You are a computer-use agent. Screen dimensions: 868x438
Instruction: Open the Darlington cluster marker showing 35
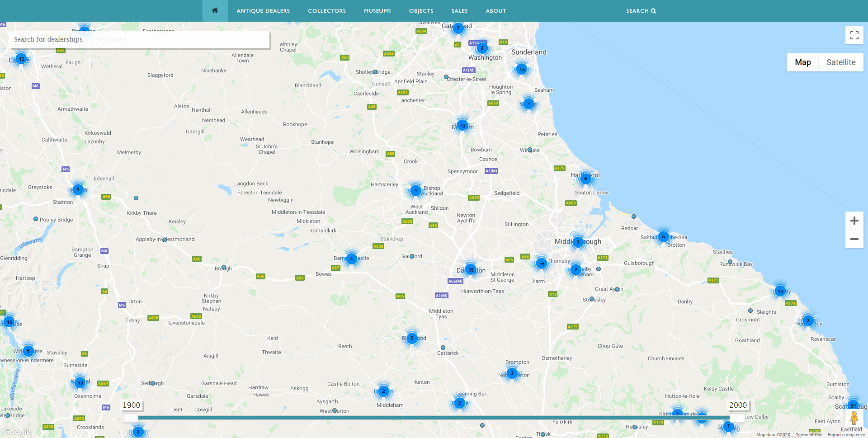471,270
